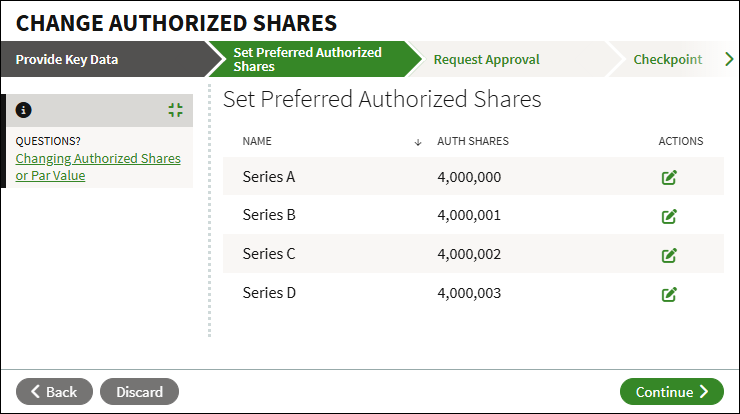Select the Series D value 4,000,003
This screenshot has height=414, width=740.
(x=469, y=293)
